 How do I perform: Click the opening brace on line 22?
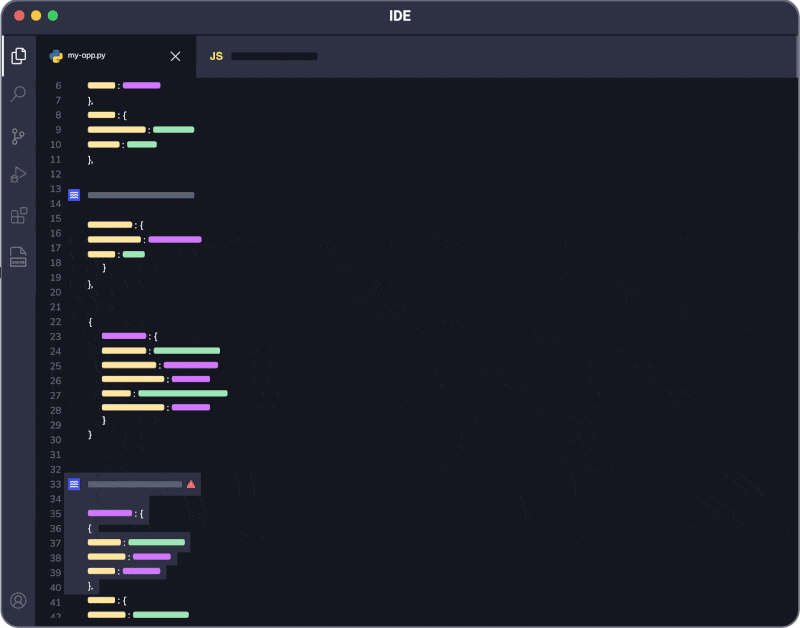[90, 322]
